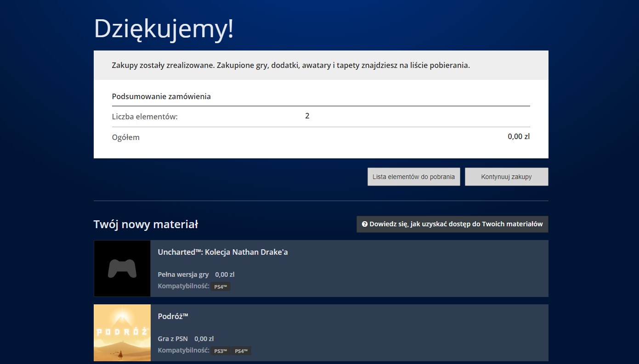The width and height of the screenshot is (639, 364).
Task: Open Podróż game cover thumbnail
Action: [x=122, y=333]
